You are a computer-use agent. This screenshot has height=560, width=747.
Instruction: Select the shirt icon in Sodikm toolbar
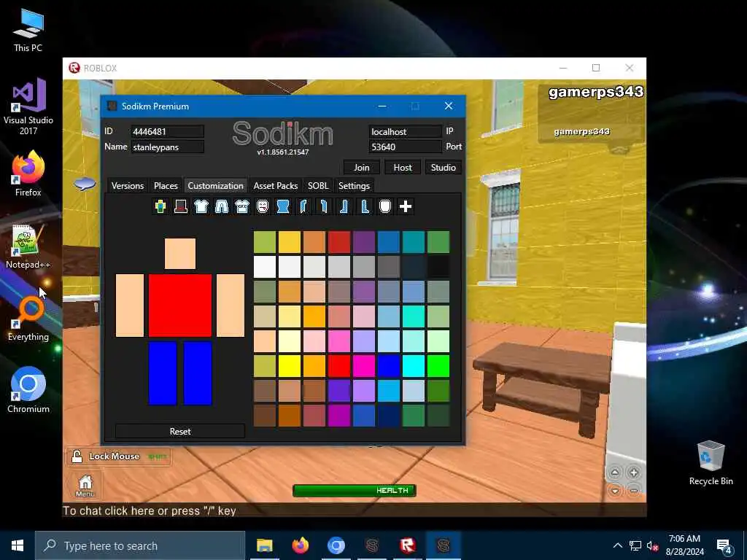tap(201, 206)
